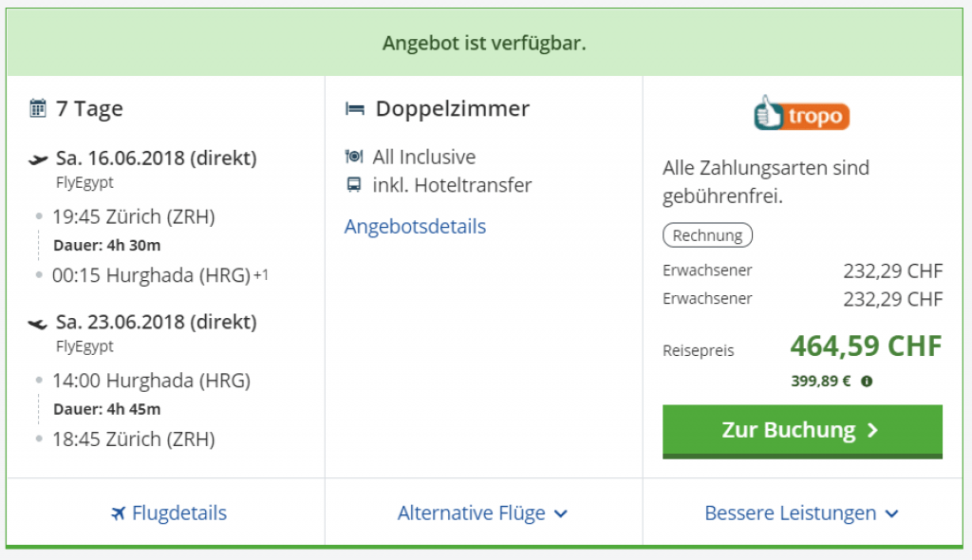Viewport: 972px width, 560px height.
Task: Click the Angebot ist verfügbar banner
Action: click(x=484, y=44)
